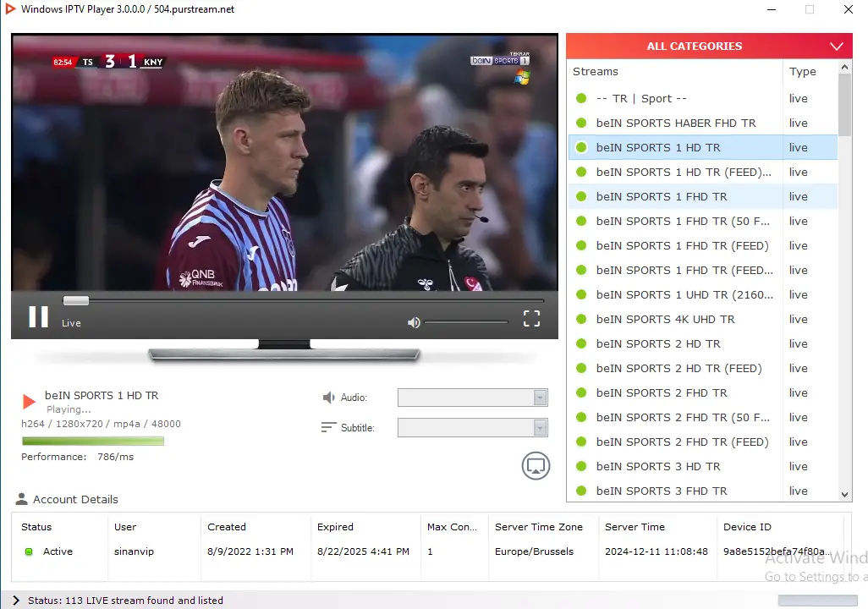Click the expiry date 8/22/2025 4:41 PM
This screenshot has height=609, width=868.
[363, 551]
